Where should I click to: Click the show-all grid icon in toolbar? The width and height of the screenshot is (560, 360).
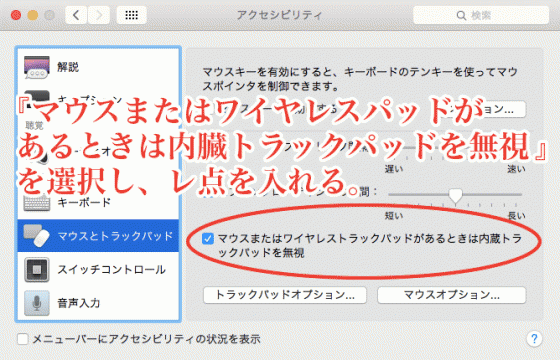click(x=131, y=15)
